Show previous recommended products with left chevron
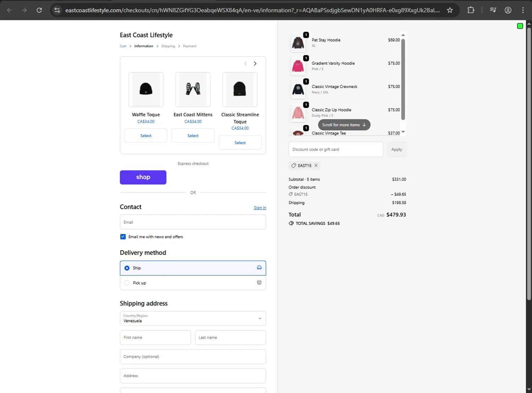 coord(245,64)
